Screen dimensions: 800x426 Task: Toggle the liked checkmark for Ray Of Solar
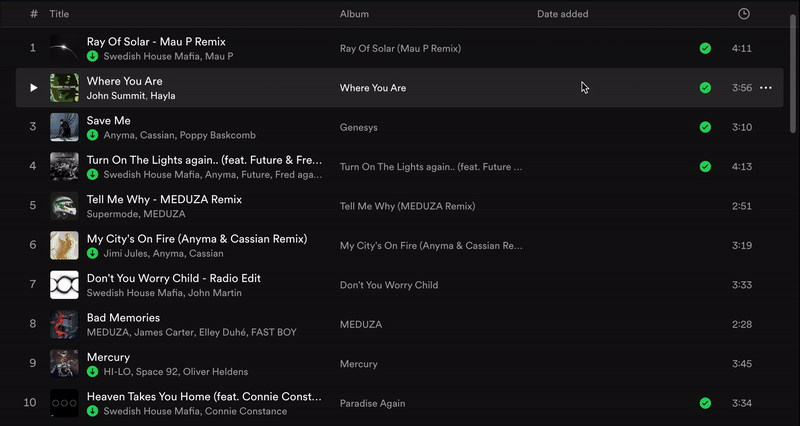(x=705, y=48)
